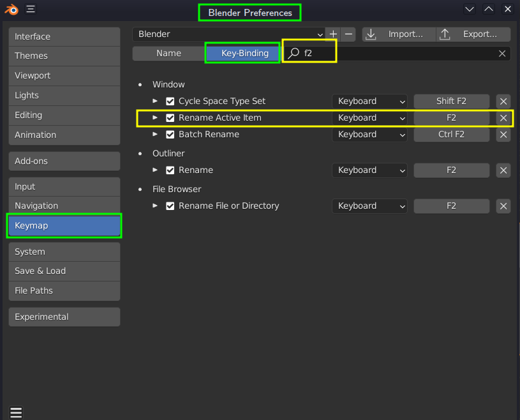Viewport: 520px width, 420px height.
Task: Uncheck the Outliner Rename checkbox
Action: coord(170,170)
